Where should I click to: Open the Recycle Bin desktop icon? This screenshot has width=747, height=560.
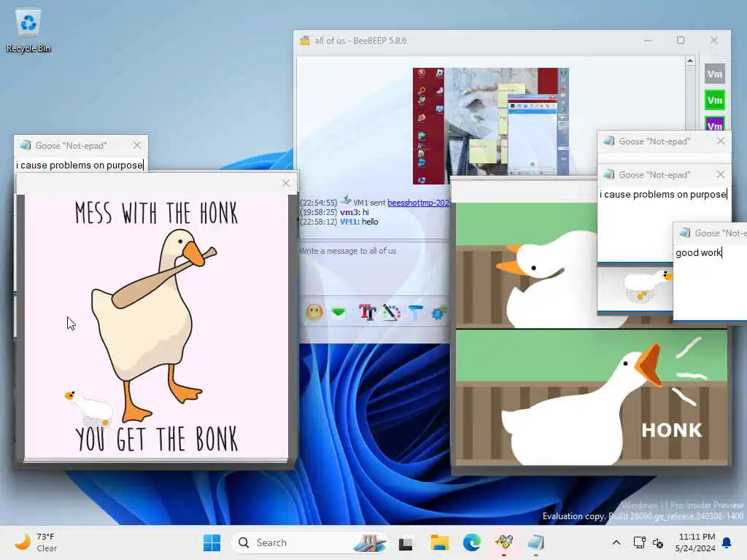pyautogui.click(x=28, y=31)
